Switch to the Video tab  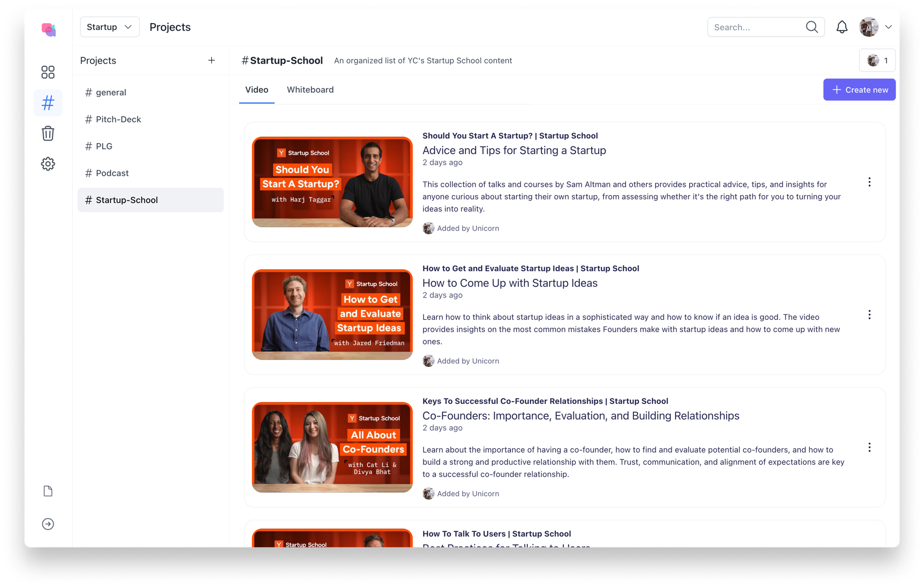click(x=257, y=90)
